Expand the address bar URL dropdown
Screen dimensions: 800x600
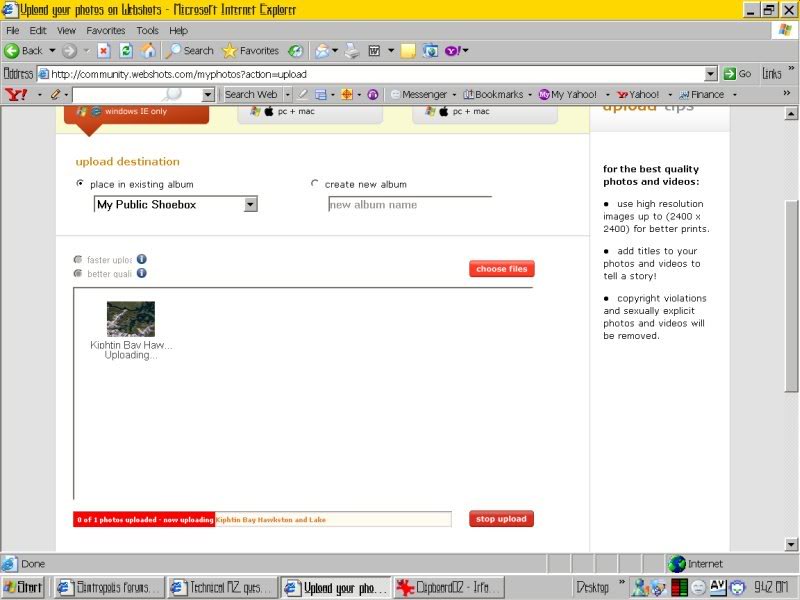click(711, 74)
